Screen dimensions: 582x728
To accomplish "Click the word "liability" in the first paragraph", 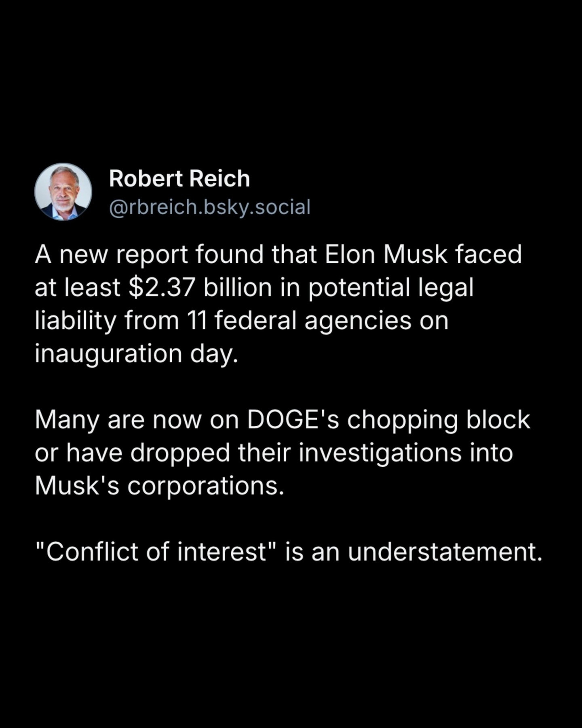I will pyautogui.click(x=76, y=321).
